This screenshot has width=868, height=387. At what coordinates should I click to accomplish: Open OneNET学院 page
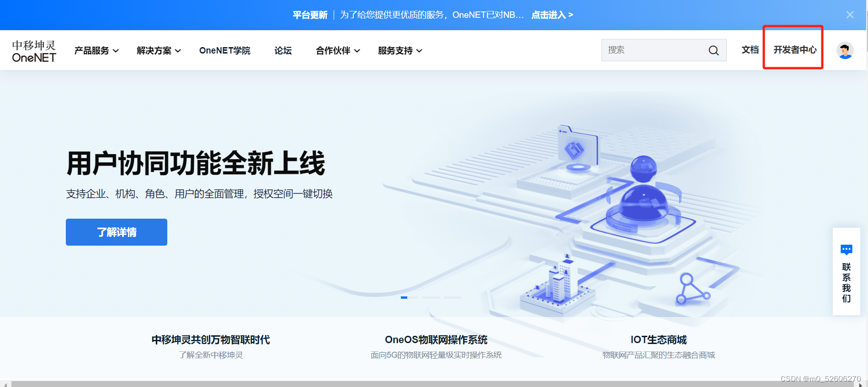click(x=225, y=50)
